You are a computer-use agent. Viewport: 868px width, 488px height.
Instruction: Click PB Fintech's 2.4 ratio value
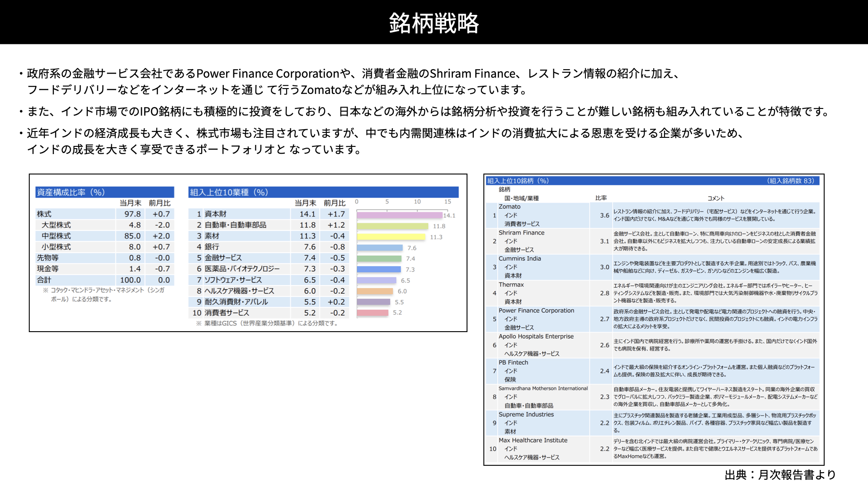coord(604,371)
